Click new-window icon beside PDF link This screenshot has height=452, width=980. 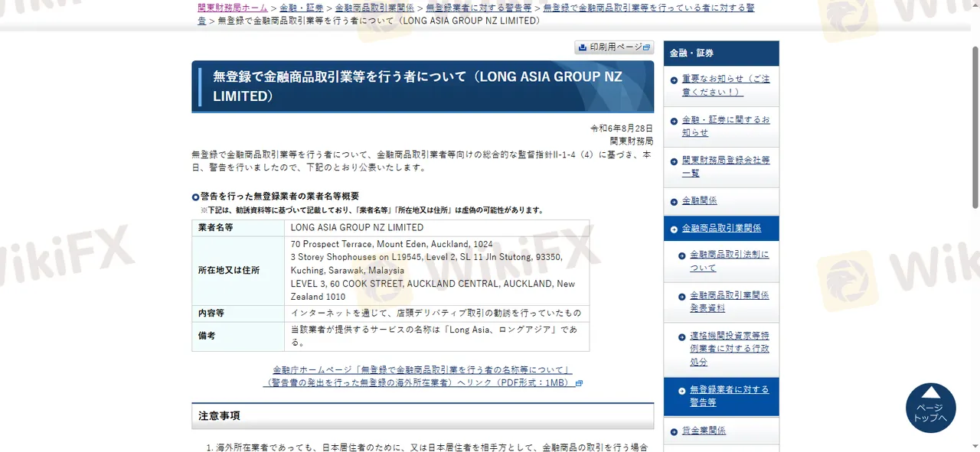point(579,383)
